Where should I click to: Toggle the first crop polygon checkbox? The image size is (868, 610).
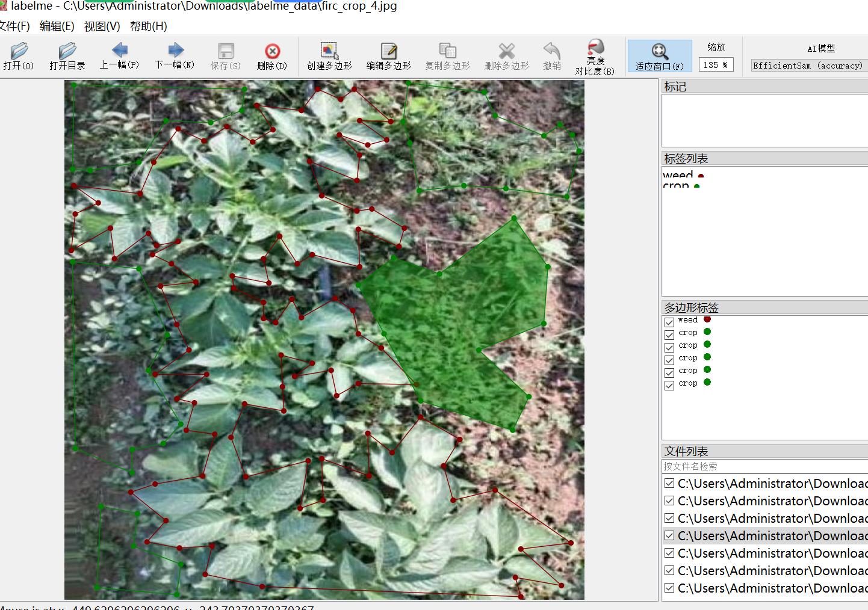click(669, 334)
